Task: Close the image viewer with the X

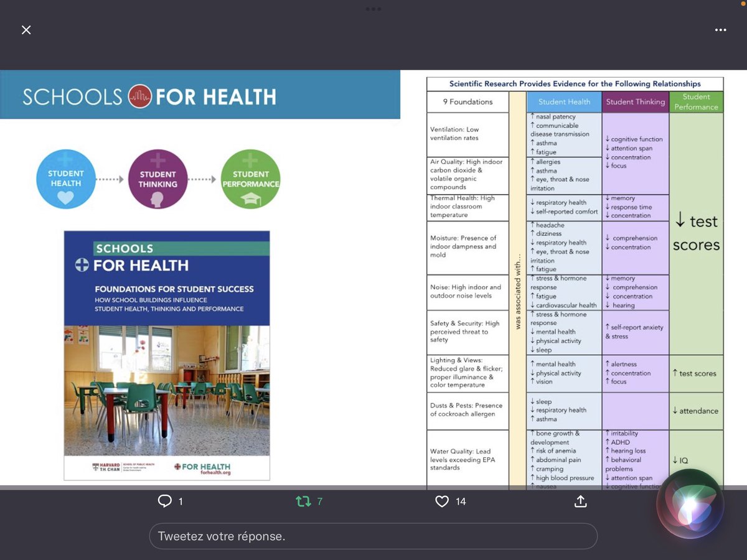Action: pyautogui.click(x=26, y=30)
